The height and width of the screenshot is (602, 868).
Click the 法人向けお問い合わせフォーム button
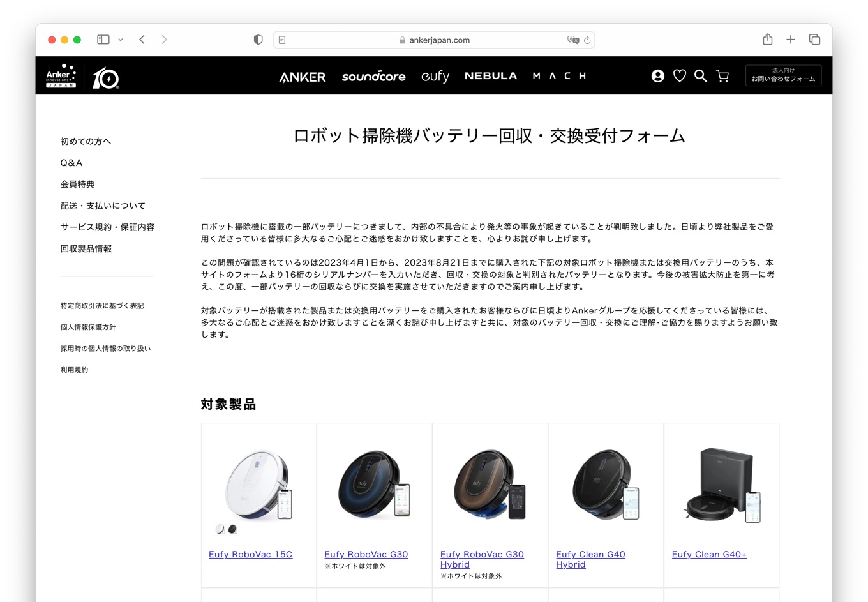pyautogui.click(x=783, y=75)
